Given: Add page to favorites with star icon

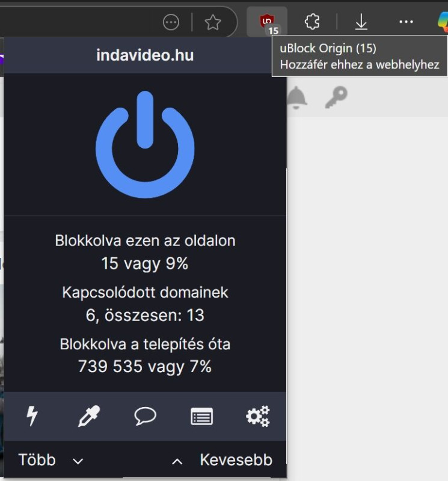Looking at the screenshot, I should coord(213,22).
